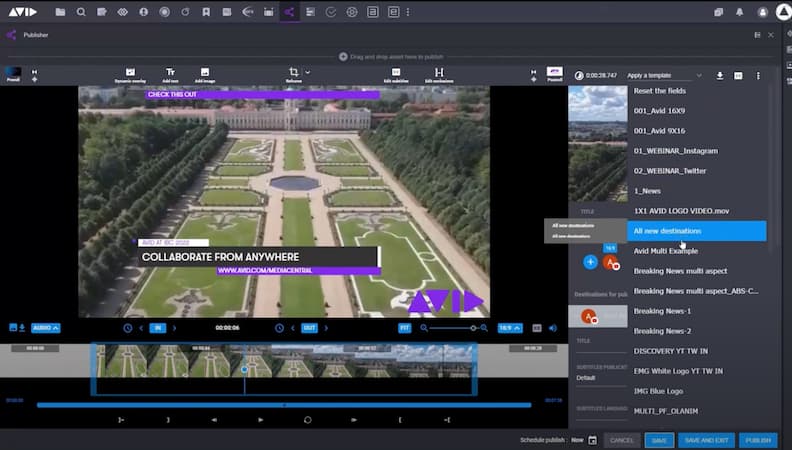Open the 16:9 aspect ratio dropdown
This screenshot has width=792, height=450.
[x=508, y=327]
